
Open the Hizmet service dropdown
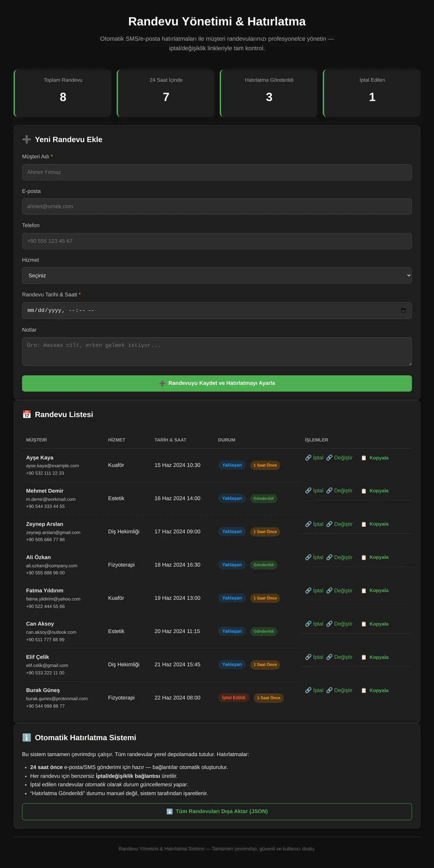coord(217,276)
